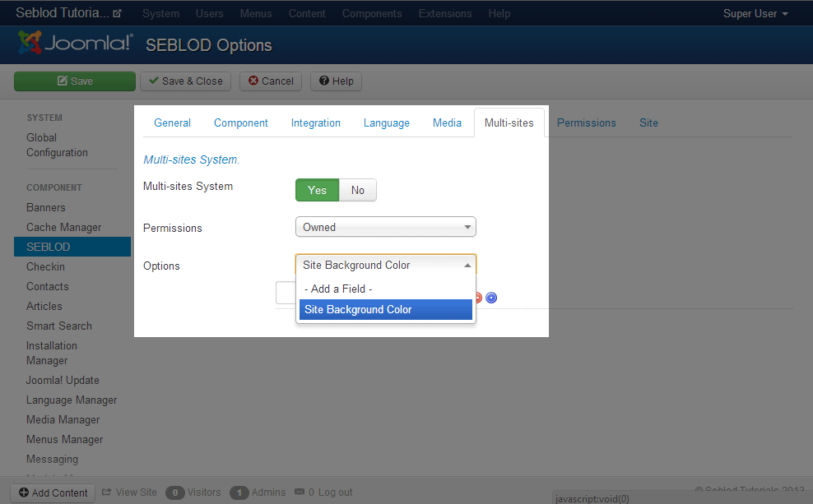
Task: Click the Add Content button
Action: pyautogui.click(x=53, y=492)
